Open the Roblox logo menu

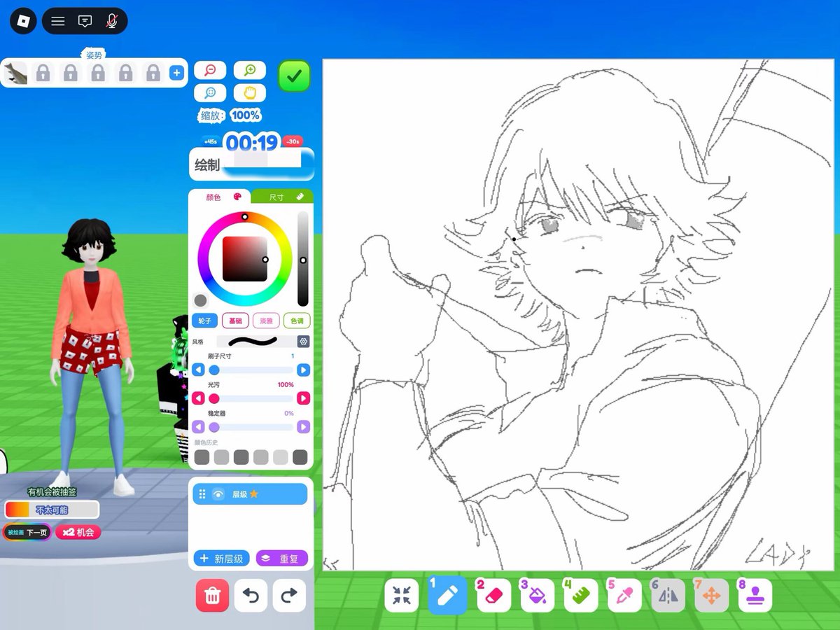coord(23,21)
